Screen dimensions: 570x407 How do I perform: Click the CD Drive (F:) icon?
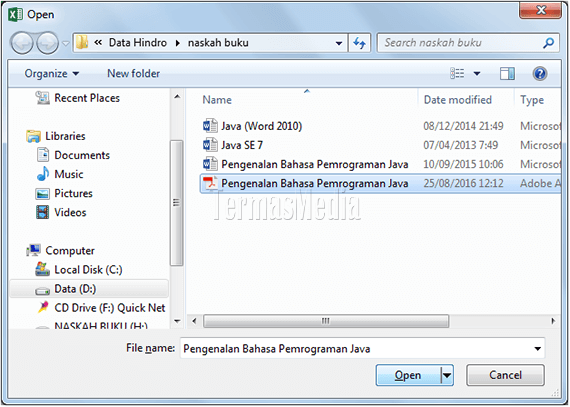click(x=43, y=307)
